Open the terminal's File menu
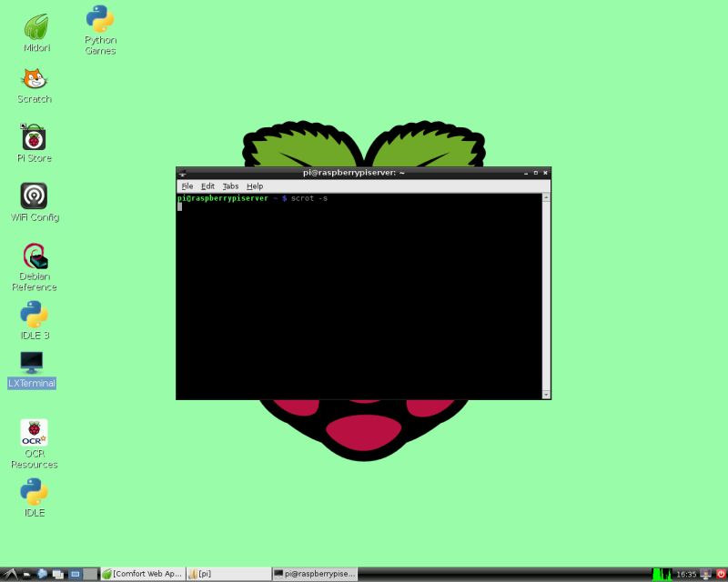Image resolution: width=728 pixels, height=582 pixels. 187,186
